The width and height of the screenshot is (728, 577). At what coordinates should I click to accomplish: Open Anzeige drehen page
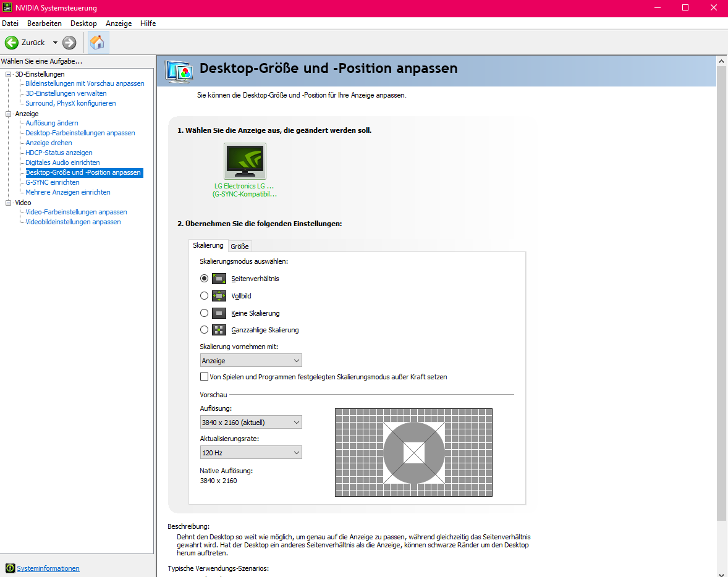pyautogui.click(x=49, y=143)
